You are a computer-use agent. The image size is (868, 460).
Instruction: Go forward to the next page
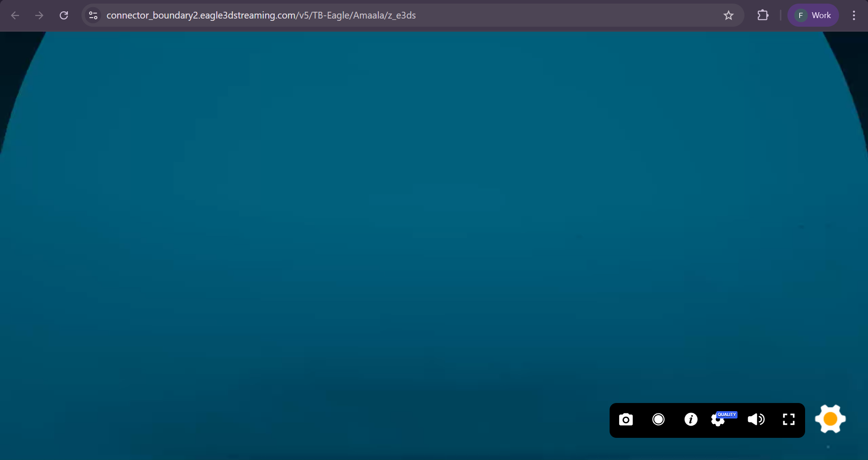coord(39,15)
